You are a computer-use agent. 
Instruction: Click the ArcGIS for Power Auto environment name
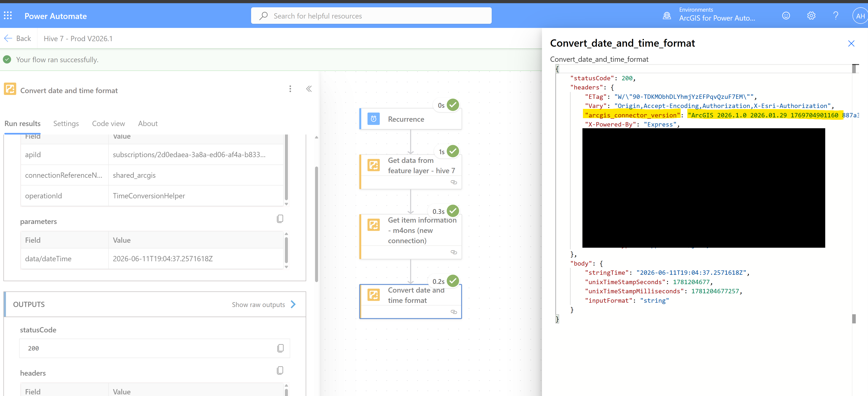tap(717, 18)
